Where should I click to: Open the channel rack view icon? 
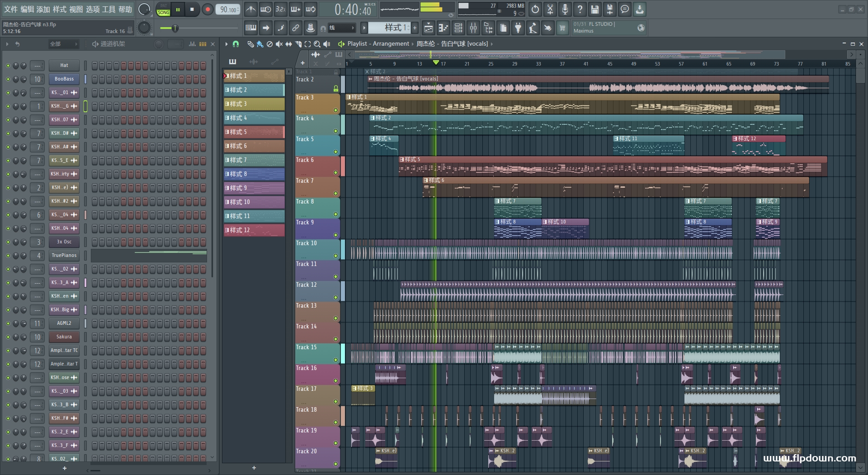(x=458, y=28)
